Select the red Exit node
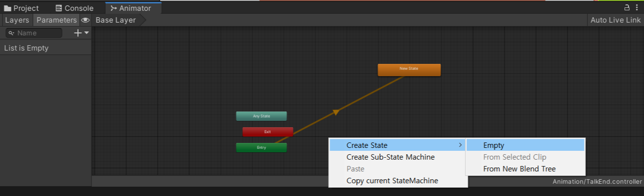 (268, 132)
